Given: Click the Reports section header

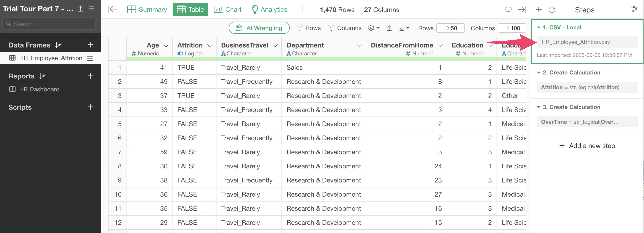Looking at the screenshot, I should (21, 76).
